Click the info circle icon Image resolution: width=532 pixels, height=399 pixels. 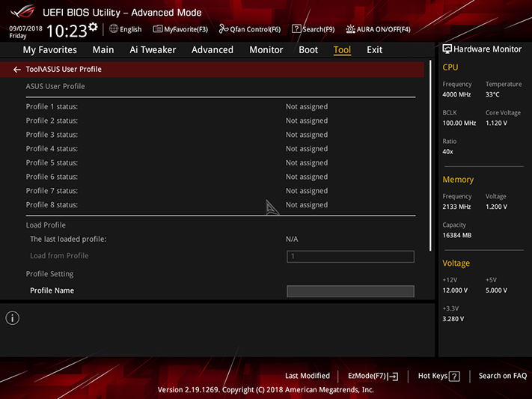[13, 318]
